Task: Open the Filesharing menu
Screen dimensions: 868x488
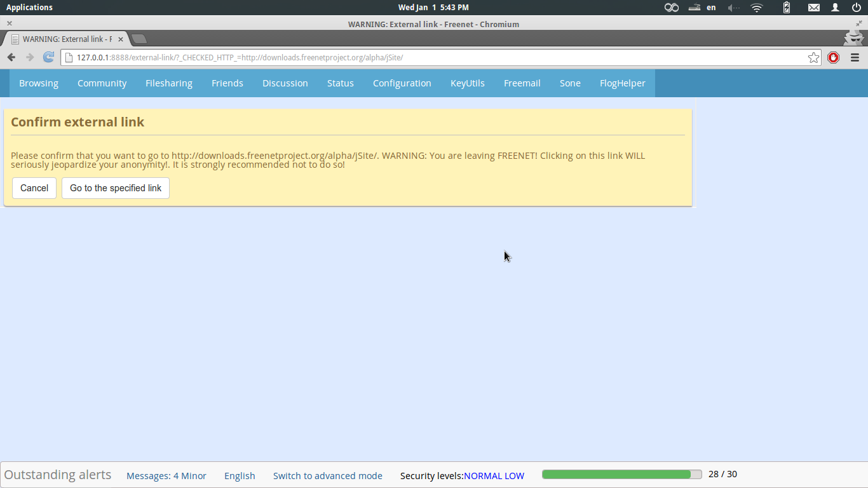Action: [169, 83]
